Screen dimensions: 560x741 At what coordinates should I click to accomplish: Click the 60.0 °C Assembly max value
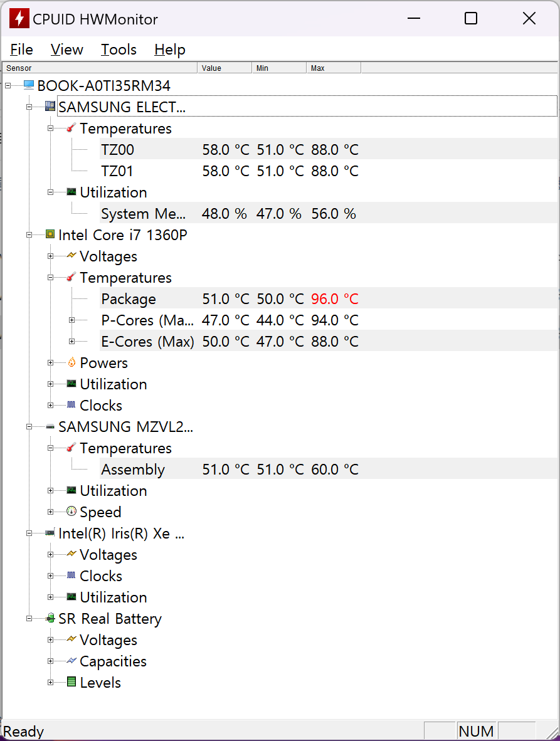click(x=335, y=470)
